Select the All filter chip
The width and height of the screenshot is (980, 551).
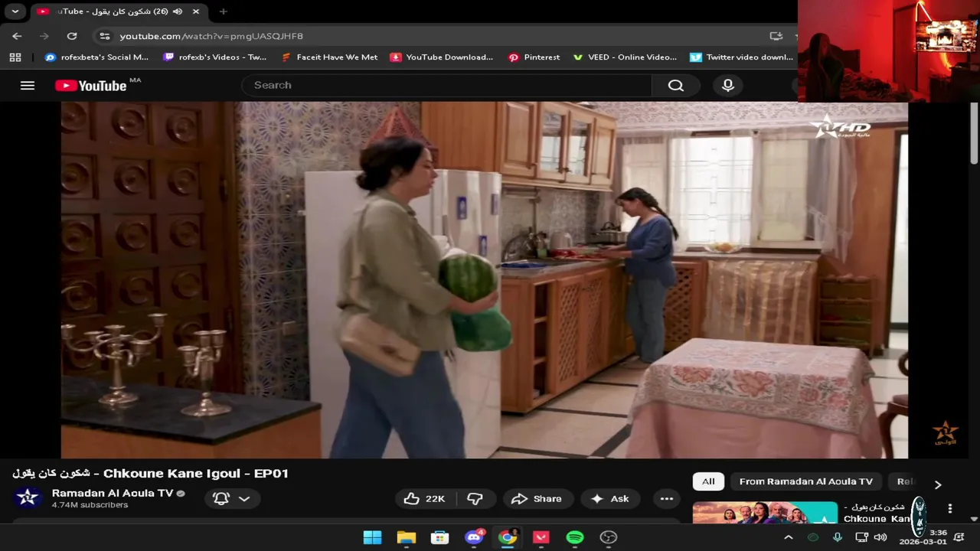coord(708,481)
